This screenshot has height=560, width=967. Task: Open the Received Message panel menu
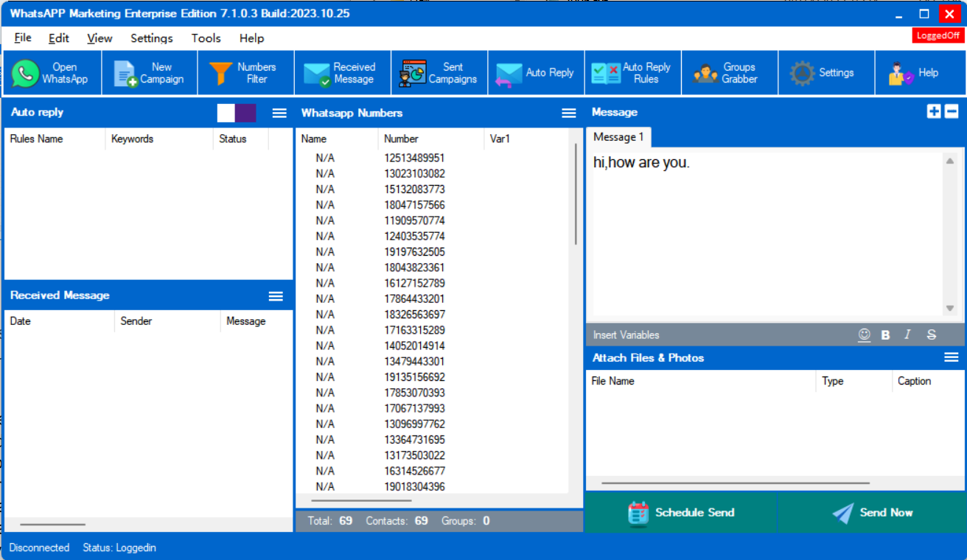tap(276, 295)
